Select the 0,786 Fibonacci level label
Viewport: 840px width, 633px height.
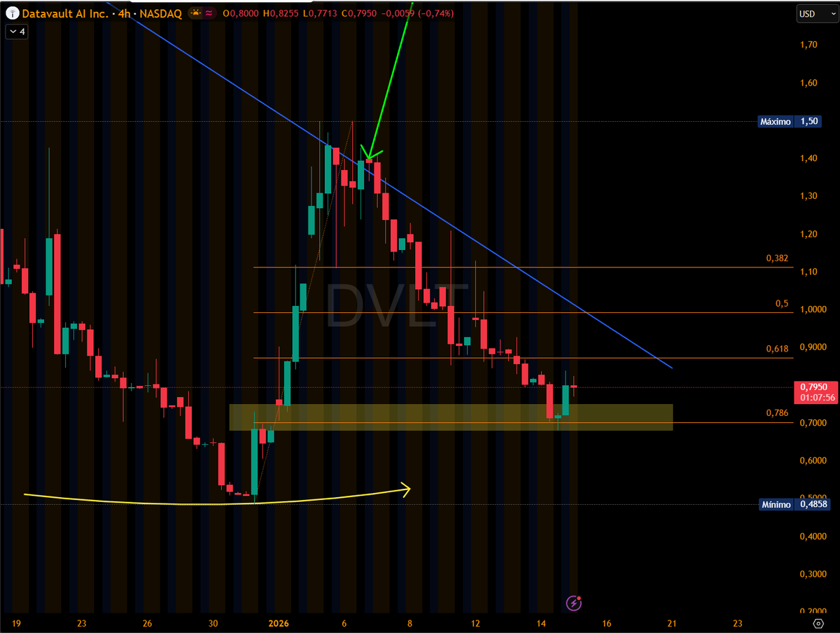[777, 413]
